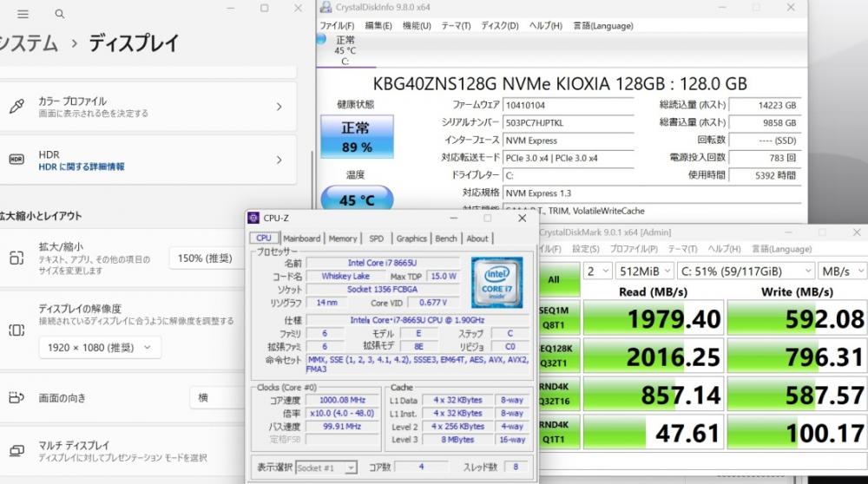Click the drive title KBG40ZNS128G NVMe KIOXIA
Screen dimensions: 868x484
coord(560,83)
